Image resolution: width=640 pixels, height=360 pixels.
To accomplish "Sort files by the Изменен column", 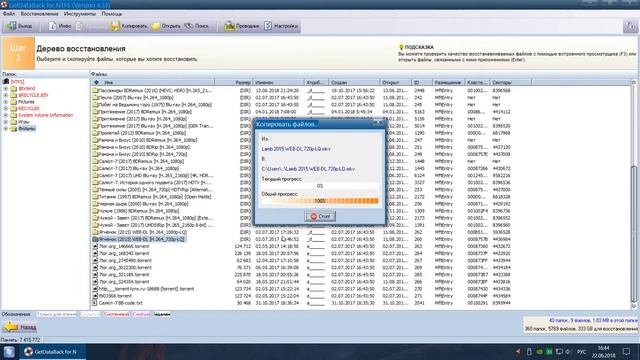I will pyautogui.click(x=278, y=82).
